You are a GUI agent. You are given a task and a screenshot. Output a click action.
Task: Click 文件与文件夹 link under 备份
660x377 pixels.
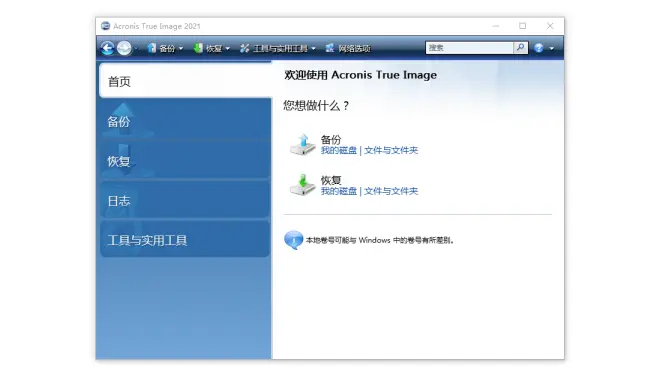(x=391, y=150)
